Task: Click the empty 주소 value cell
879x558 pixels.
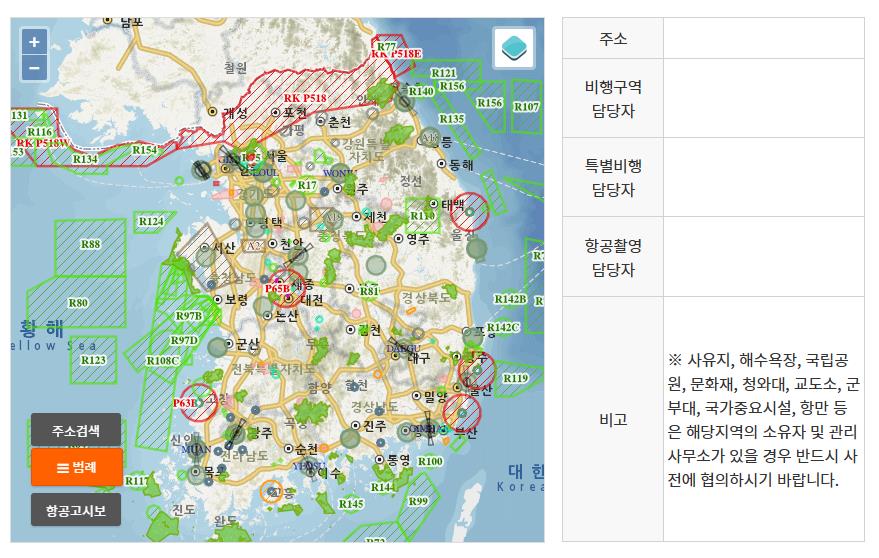Action: pos(762,39)
